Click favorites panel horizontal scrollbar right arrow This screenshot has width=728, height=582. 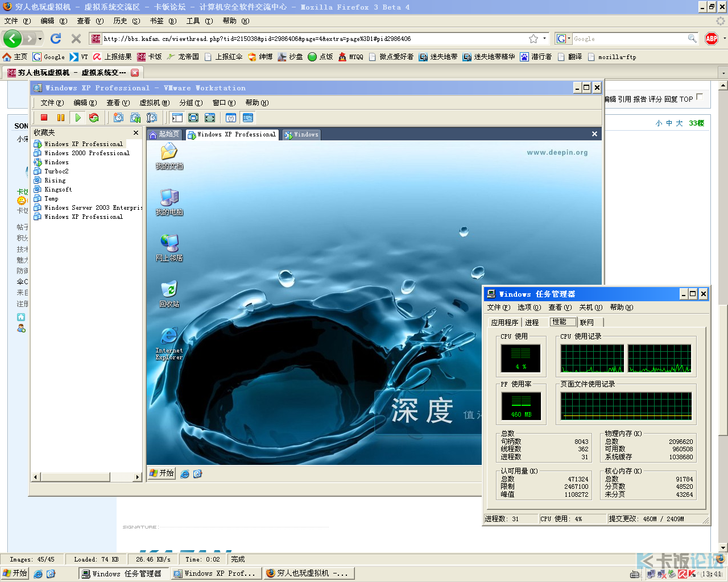137,477
